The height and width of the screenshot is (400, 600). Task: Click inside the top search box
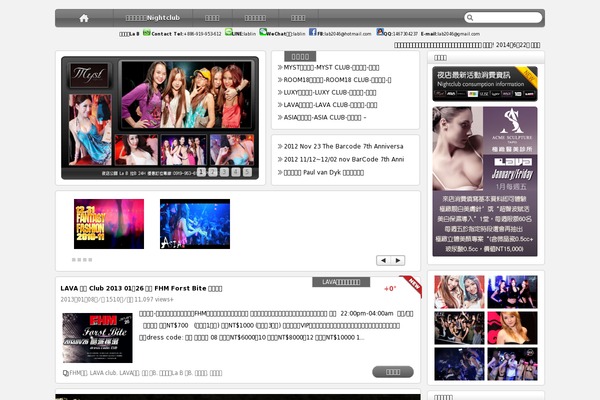coord(503,18)
